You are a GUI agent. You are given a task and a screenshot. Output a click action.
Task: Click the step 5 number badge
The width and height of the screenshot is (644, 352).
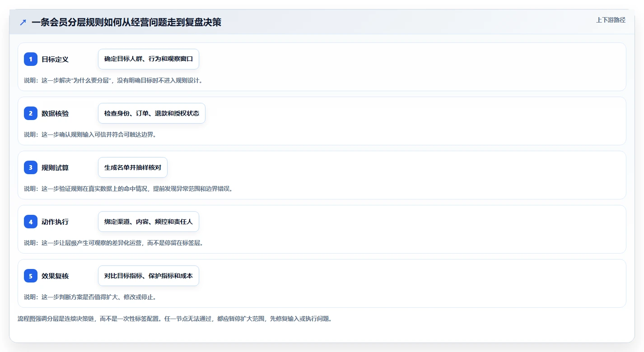tap(31, 276)
